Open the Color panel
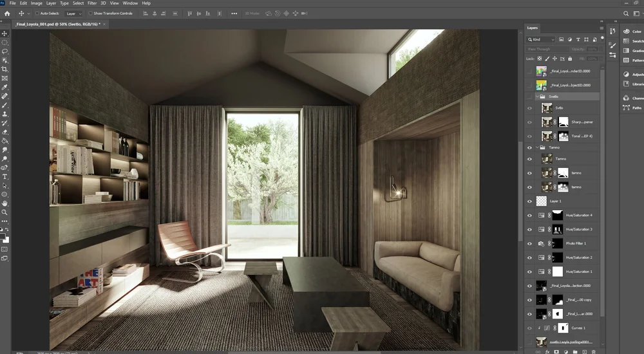 [x=632, y=32]
